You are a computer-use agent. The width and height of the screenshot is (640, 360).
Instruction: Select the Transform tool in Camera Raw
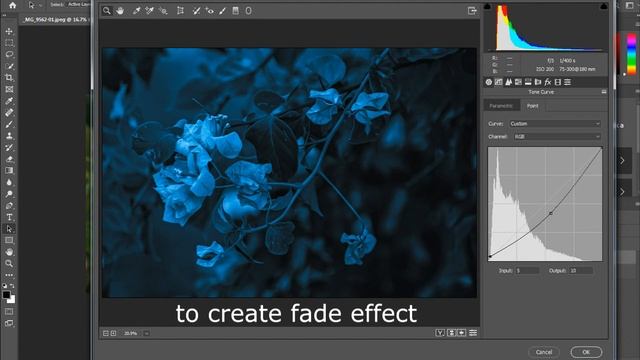[x=180, y=11]
